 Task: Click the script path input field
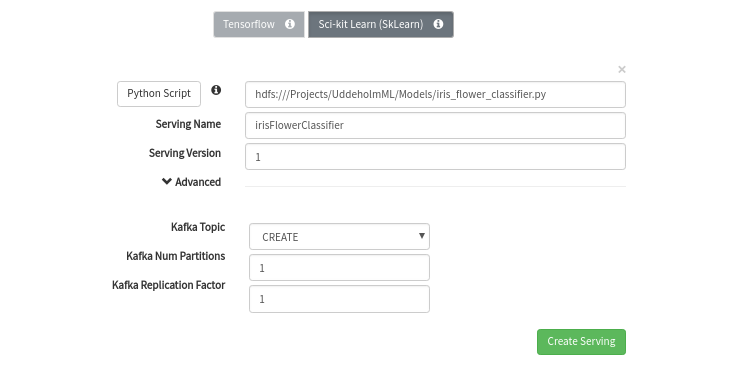point(435,95)
